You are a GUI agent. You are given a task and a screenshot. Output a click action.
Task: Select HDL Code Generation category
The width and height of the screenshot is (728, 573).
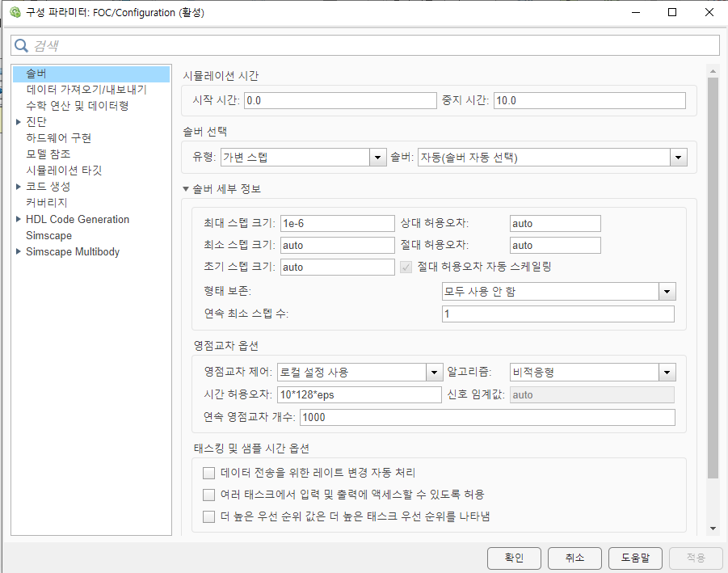pos(78,219)
